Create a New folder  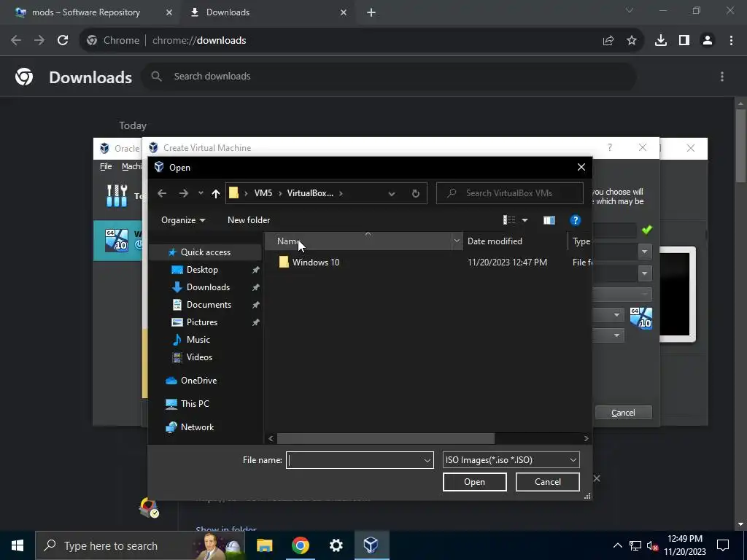(249, 220)
